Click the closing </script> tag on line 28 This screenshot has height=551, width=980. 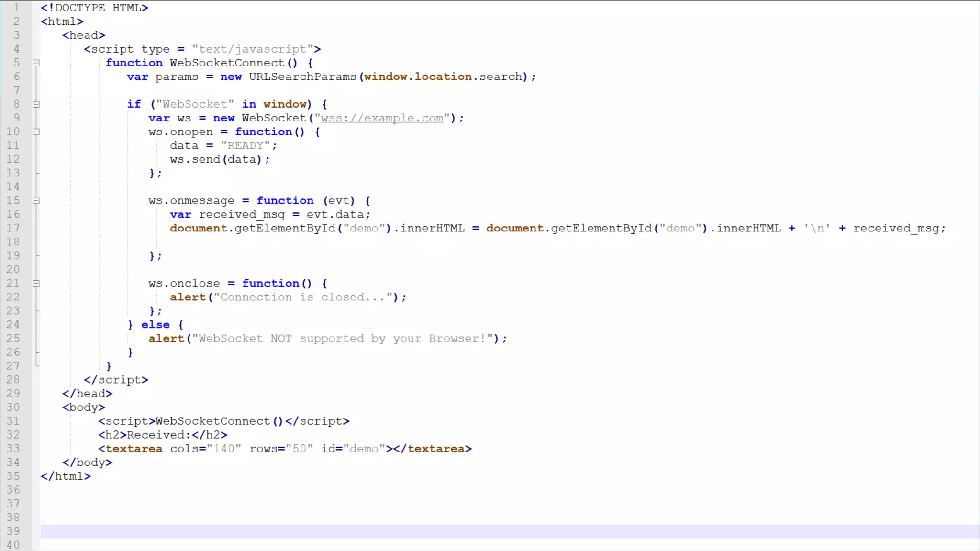coord(116,380)
